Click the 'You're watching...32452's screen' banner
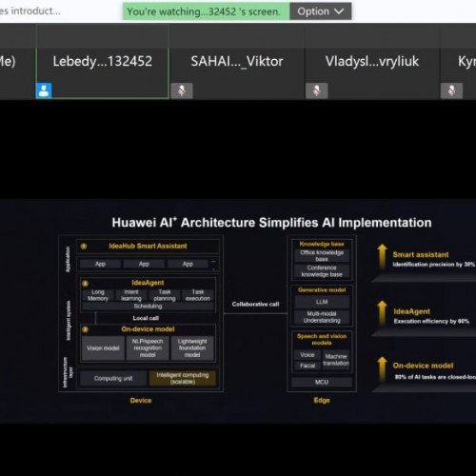 207,11
